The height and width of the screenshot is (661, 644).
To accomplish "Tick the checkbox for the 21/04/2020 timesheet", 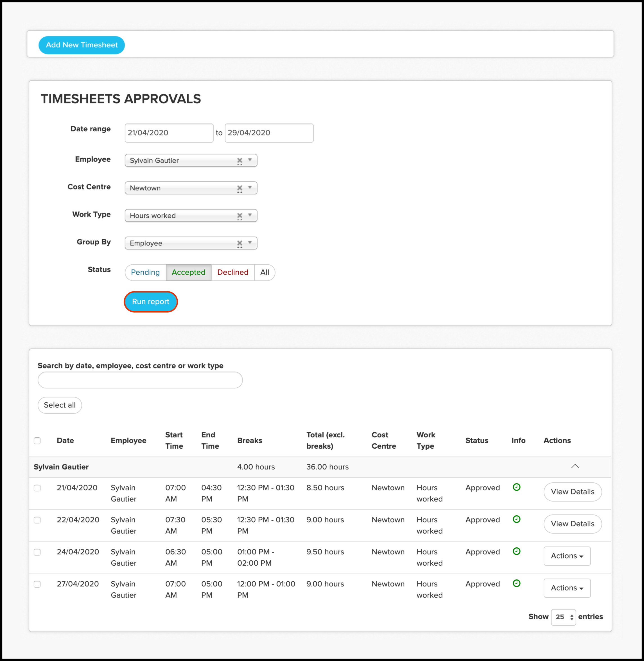I will click(37, 488).
